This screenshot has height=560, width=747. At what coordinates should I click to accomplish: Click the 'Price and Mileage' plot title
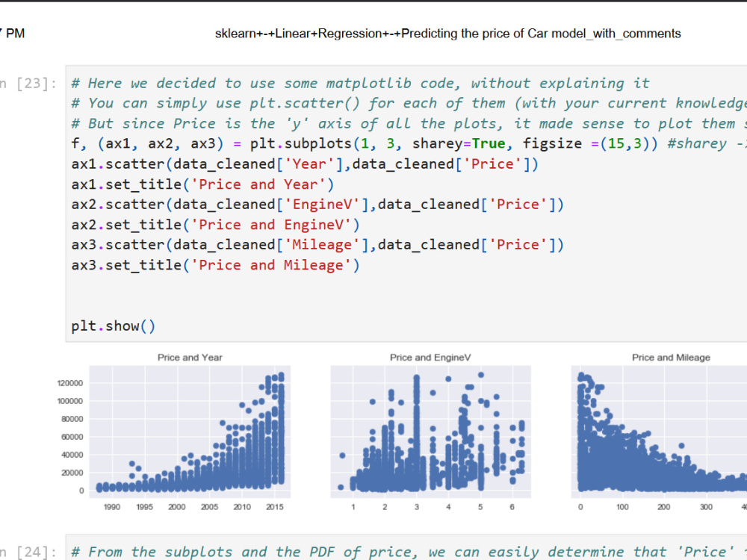[671, 358]
